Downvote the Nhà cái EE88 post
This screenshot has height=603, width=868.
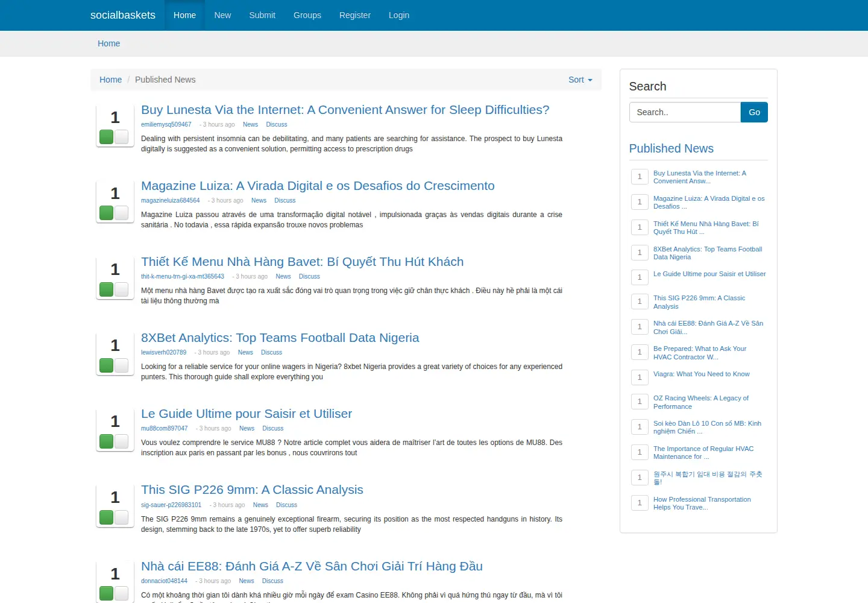[121, 593]
